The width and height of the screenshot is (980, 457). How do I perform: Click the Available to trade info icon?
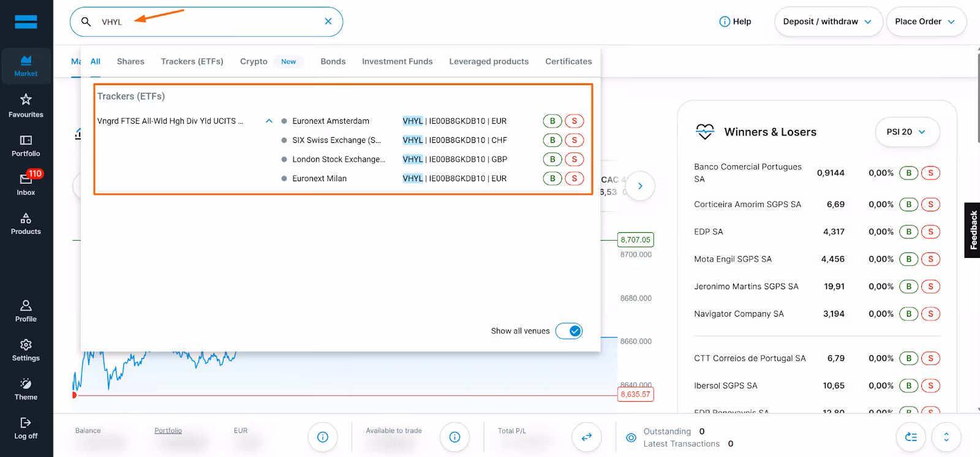[x=454, y=437]
